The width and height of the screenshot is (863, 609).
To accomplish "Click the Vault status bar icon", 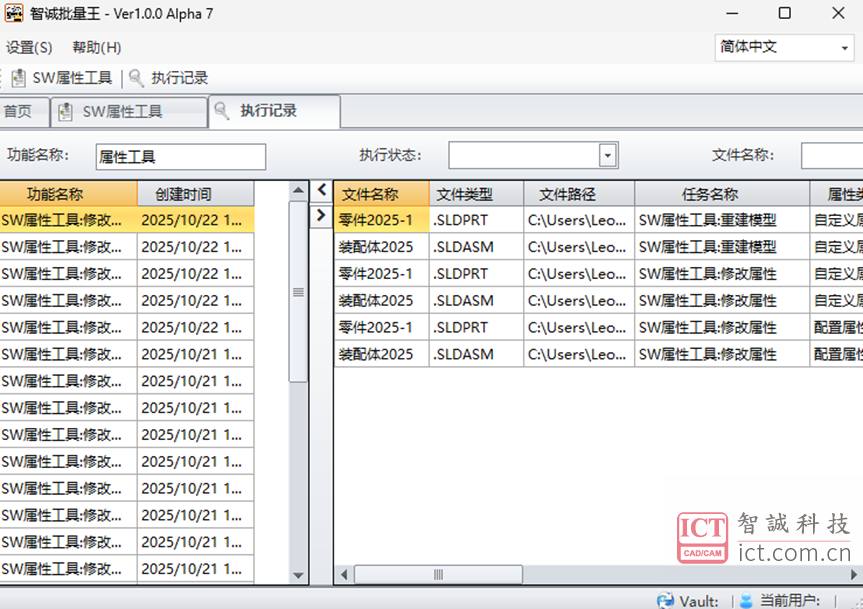I will click(x=665, y=600).
